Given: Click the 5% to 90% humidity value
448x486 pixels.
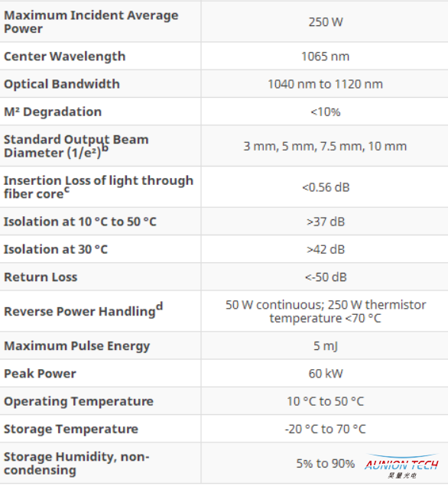Looking at the screenshot, I should (x=326, y=463).
